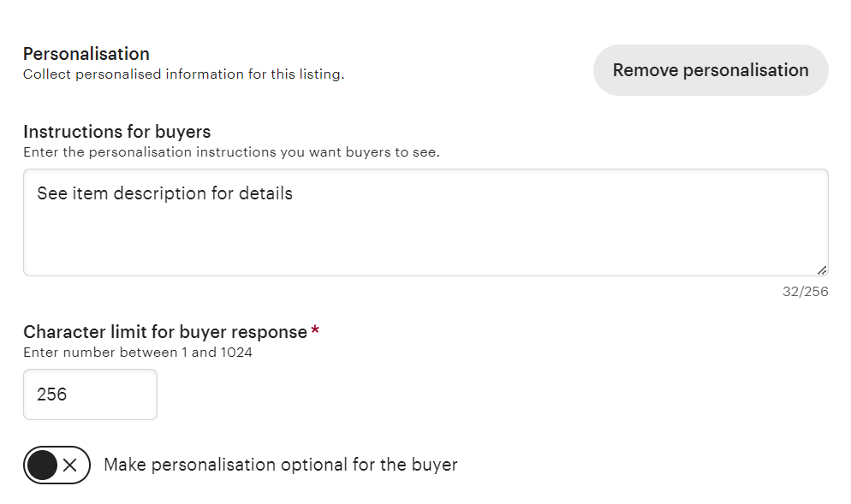The width and height of the screenshot is (851, 504).
Task: Switch off the black toggle knob
Action: (43, 465)
